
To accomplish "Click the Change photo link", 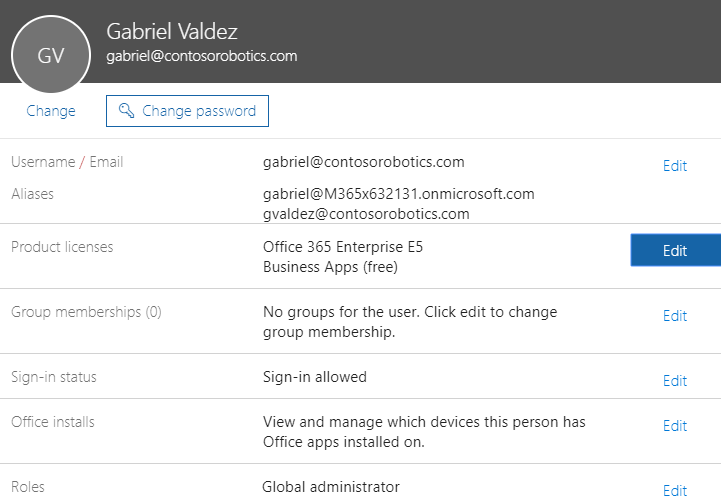I will tap(51, 111).
